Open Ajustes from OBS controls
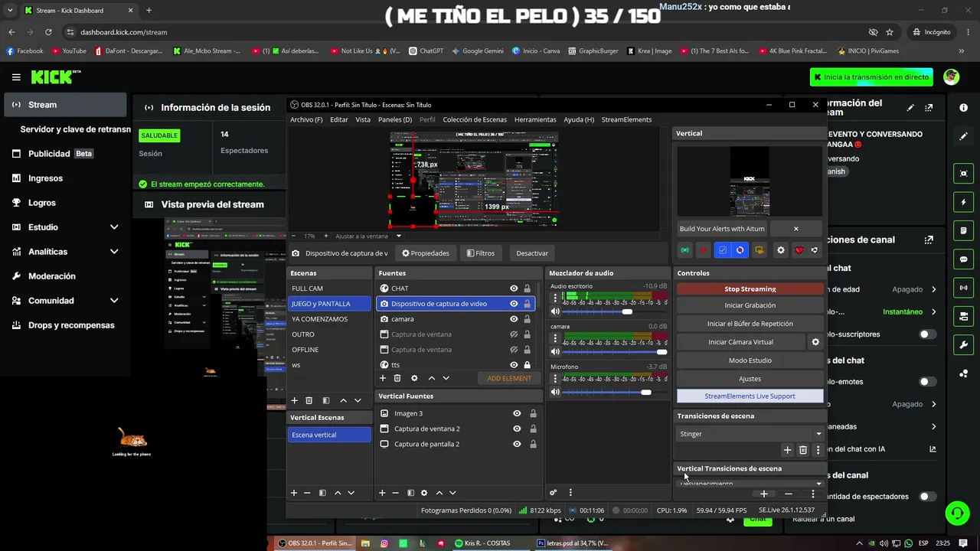Image resolution: width=980 pixels, height=551 pixels. point(750,379)
